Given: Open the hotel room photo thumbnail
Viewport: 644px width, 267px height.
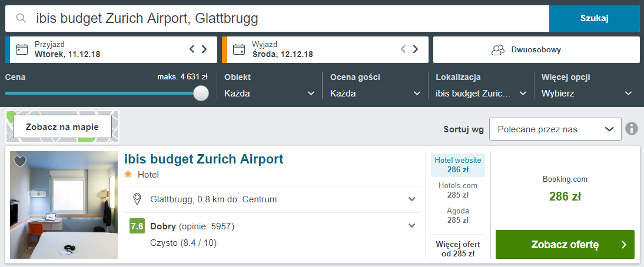Looking at the screenshot, I should [x=64, y=205].
